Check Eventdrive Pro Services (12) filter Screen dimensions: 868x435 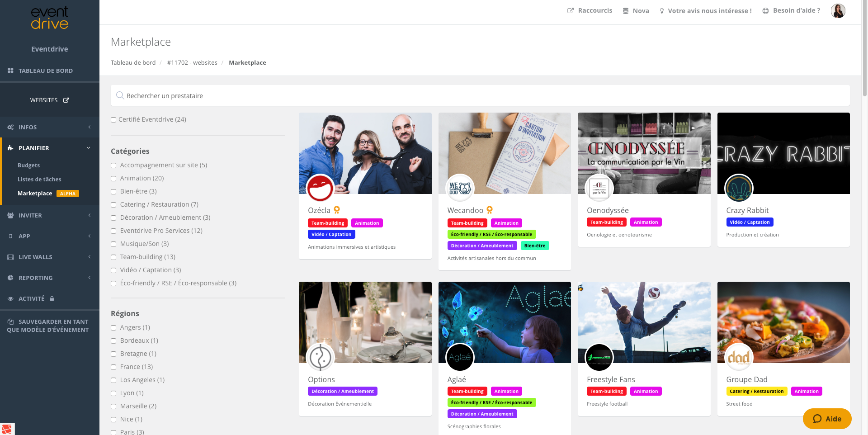113,231
